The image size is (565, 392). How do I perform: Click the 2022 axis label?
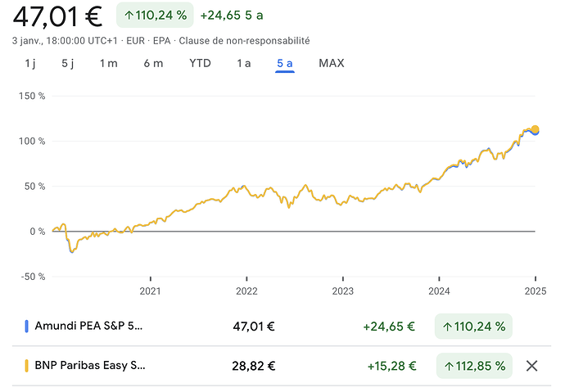tap(246, 291)
